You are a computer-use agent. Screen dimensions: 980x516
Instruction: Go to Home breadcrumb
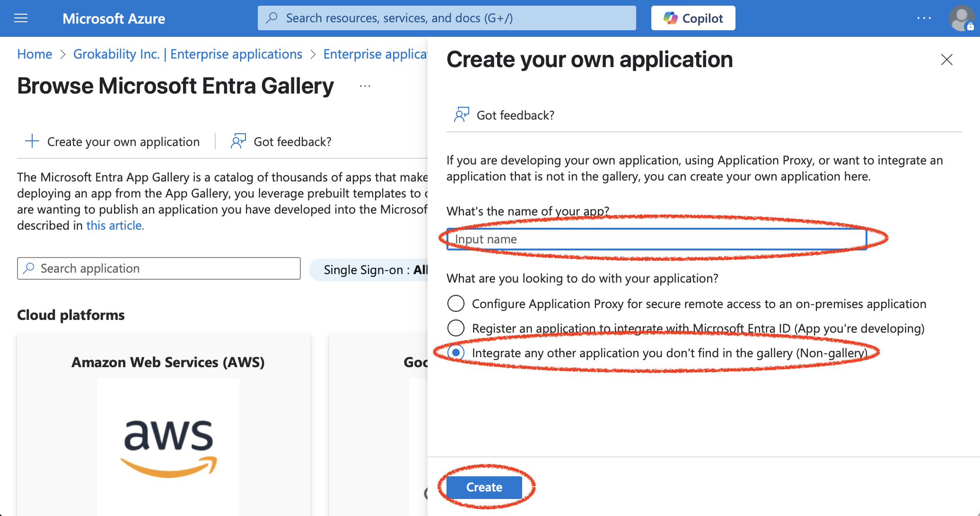[35, 54]
